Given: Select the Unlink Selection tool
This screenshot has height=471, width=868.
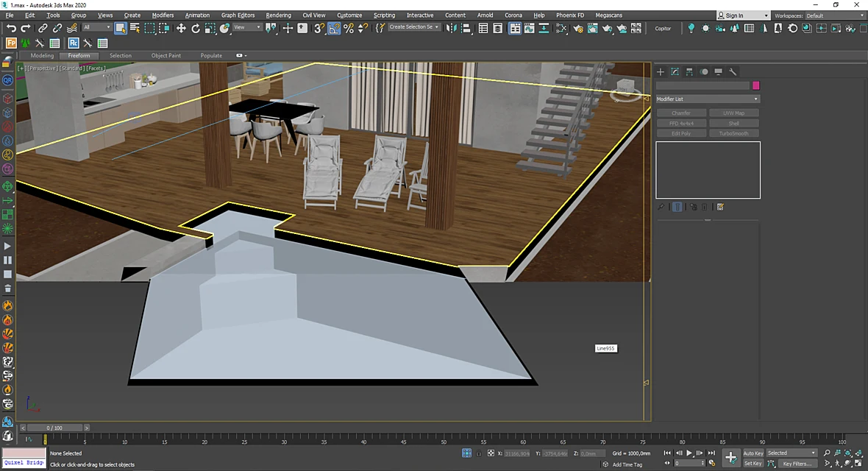Looking at the screenshot, I should [57, 28].
